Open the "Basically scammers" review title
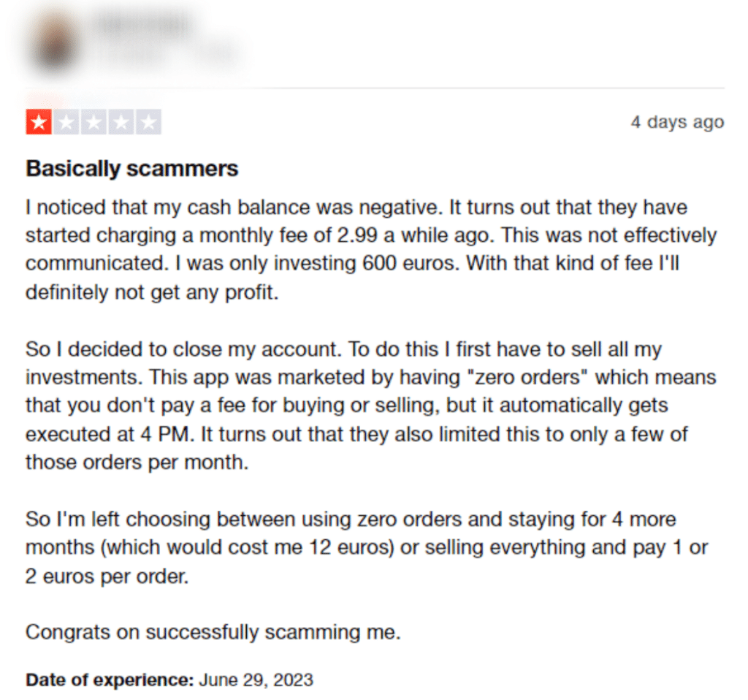748x700 pixels. tap(132, 169)
